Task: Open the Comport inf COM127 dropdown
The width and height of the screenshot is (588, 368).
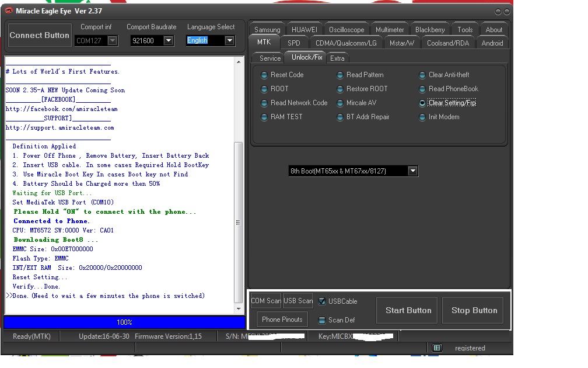Action: pyautogui.click(x=112, y=40)
